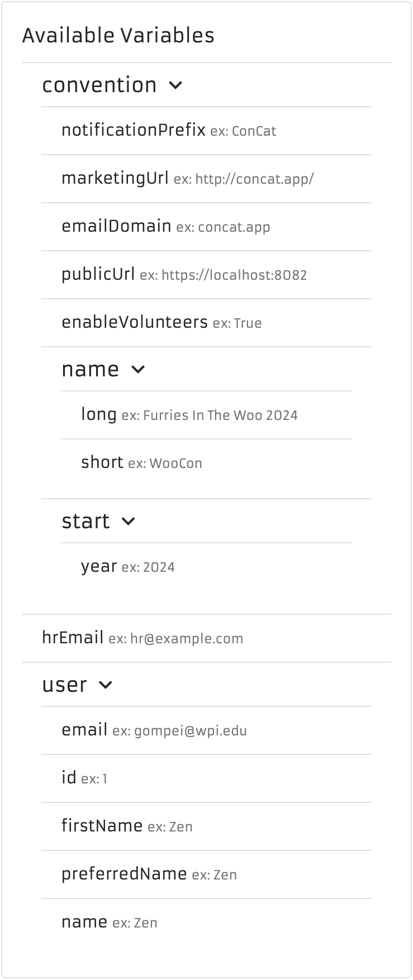Select the preferredName variable

(124, 874)
